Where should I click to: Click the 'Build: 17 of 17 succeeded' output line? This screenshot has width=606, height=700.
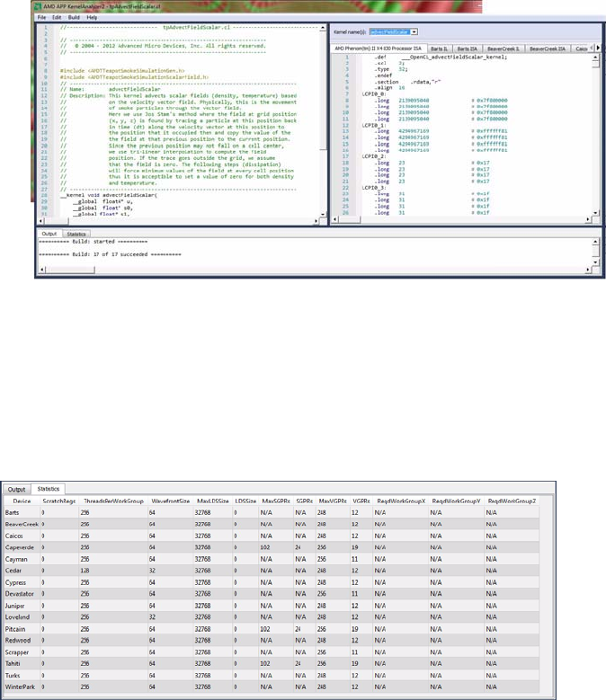(110, 254)
